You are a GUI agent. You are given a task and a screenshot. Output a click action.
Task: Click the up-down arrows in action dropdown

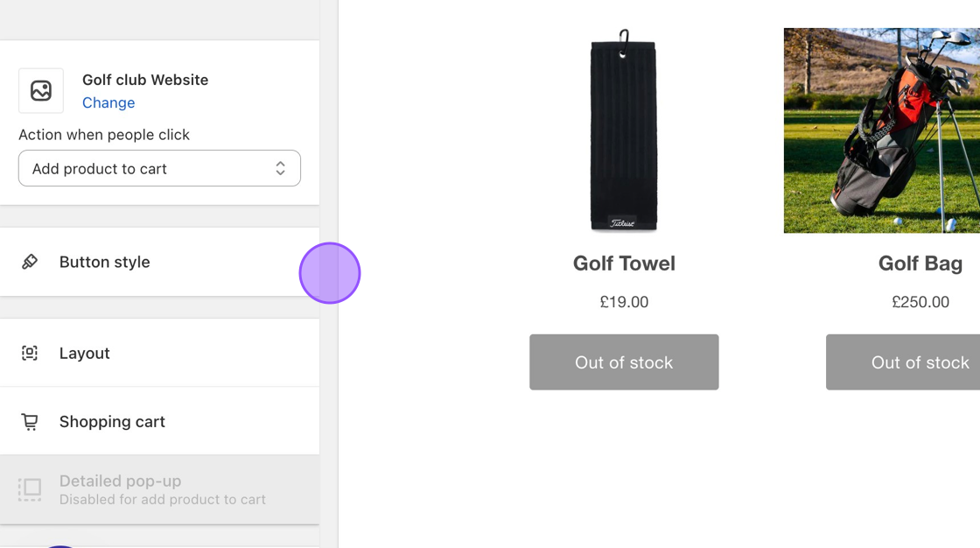(280, 168)
